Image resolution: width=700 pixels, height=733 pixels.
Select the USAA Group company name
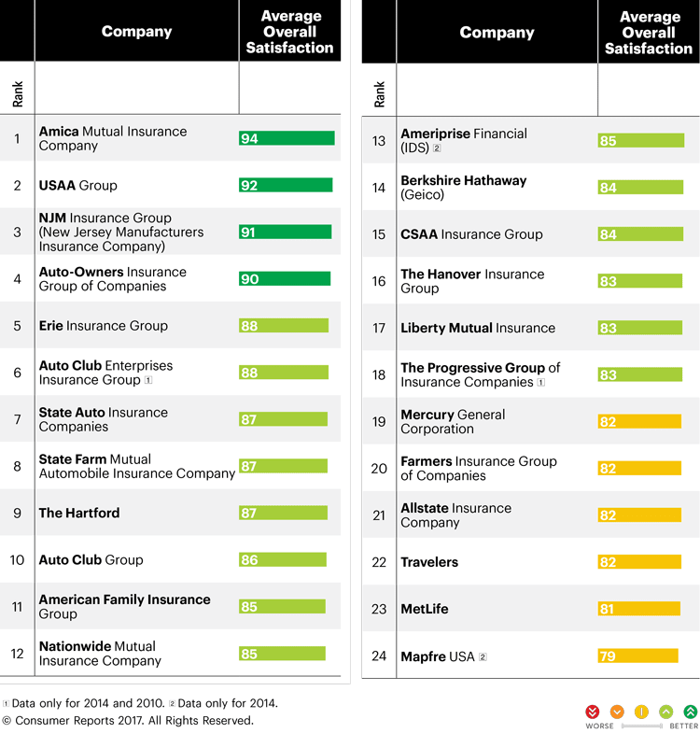pyautogui.click(x=78, y=186)
